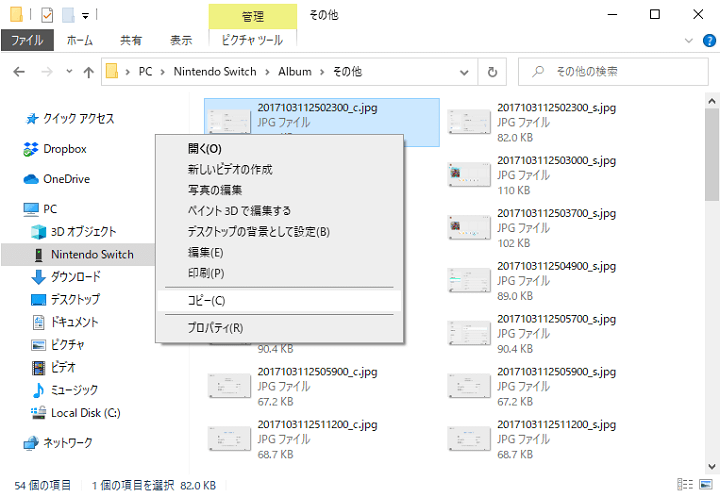Choose デスクトップの背景として設定(B) entry
Viewport: 720px width, 497px height.
coord(279,232)
